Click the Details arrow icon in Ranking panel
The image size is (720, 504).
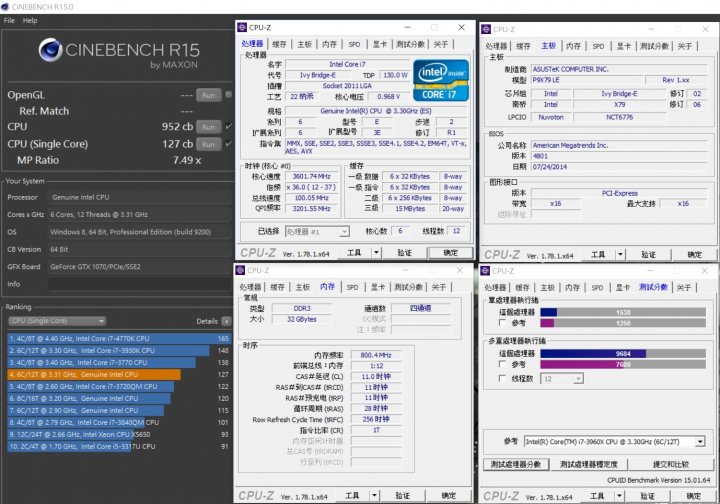[x=226, y=321]
